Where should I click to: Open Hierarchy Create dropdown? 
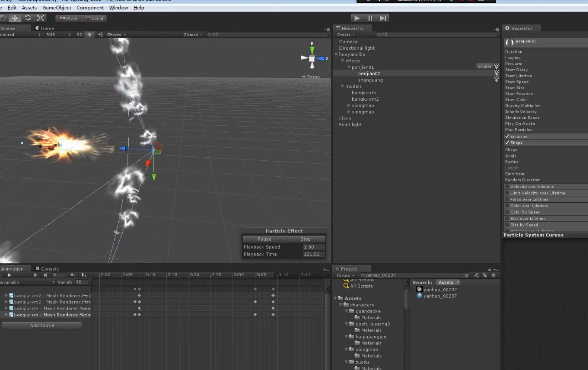[x=345, y=35]
